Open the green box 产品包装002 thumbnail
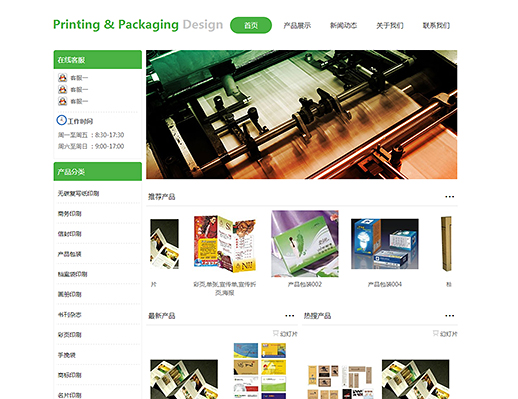The width and height of the screenshot is (518, 399). (305, 244)
